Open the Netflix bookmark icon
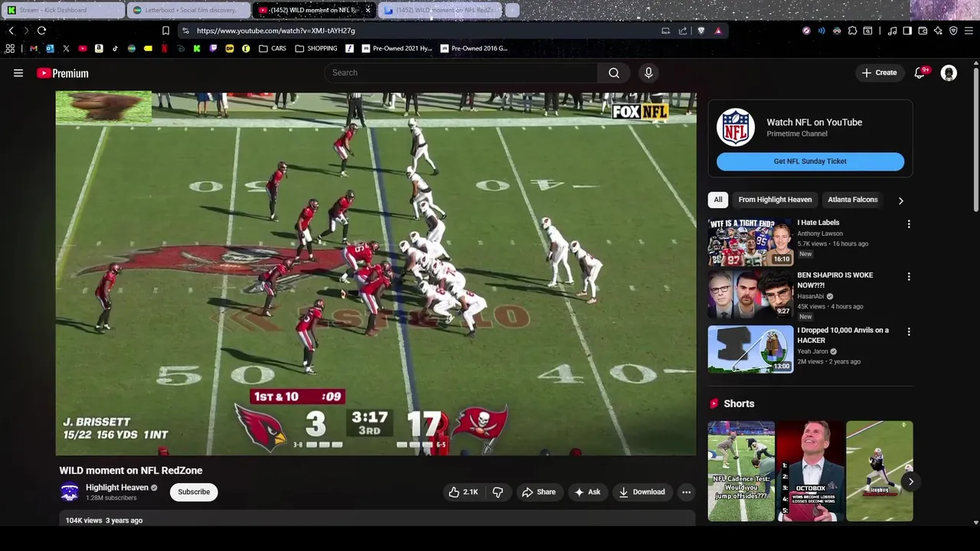980x551 pixels. pos(164,48)
